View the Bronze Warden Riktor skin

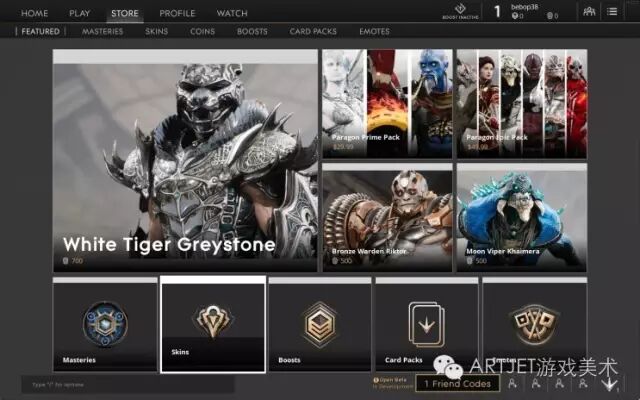tap(387, 218)
